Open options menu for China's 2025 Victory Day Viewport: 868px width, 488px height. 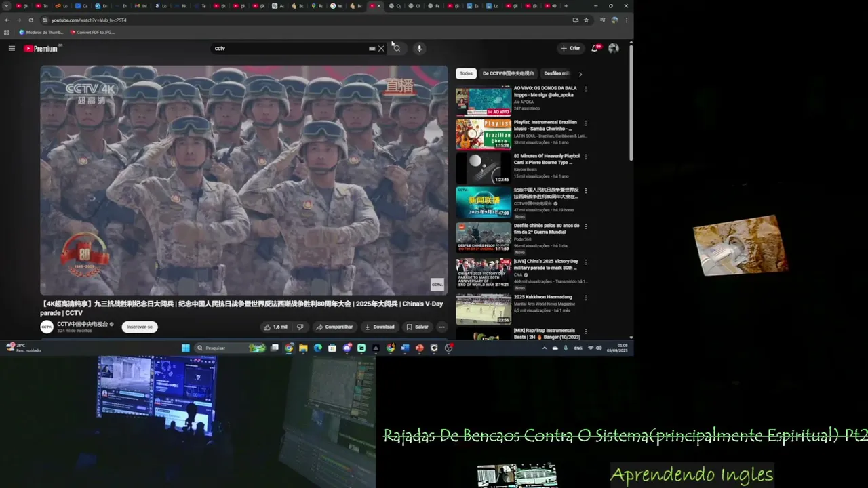pyautogui.click(x=586, y=262)
